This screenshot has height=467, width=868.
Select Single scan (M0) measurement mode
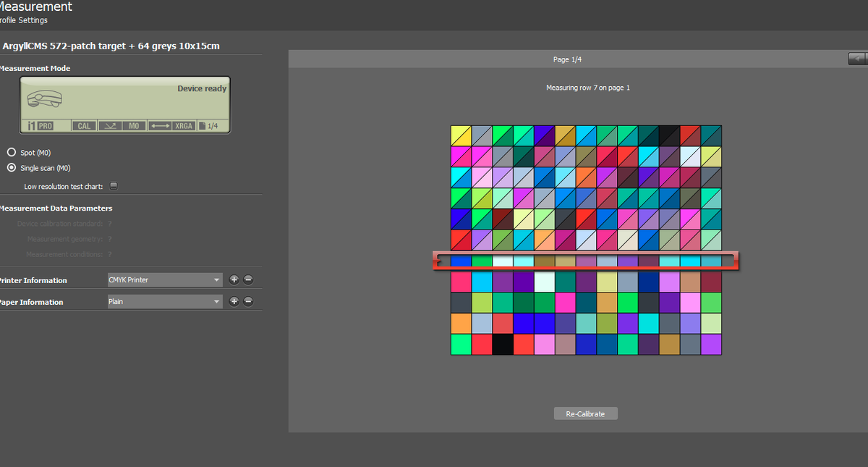(x=11, y=168)
